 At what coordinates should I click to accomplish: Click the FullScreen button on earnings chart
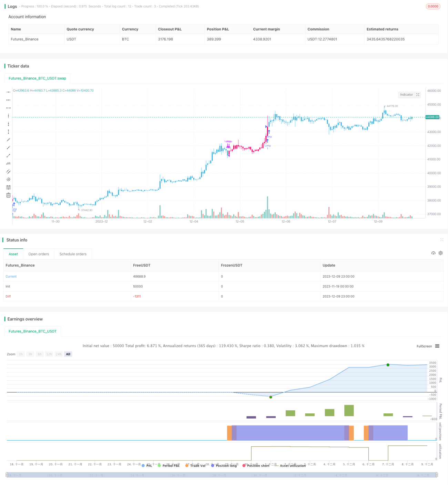[x=424, y=346]
